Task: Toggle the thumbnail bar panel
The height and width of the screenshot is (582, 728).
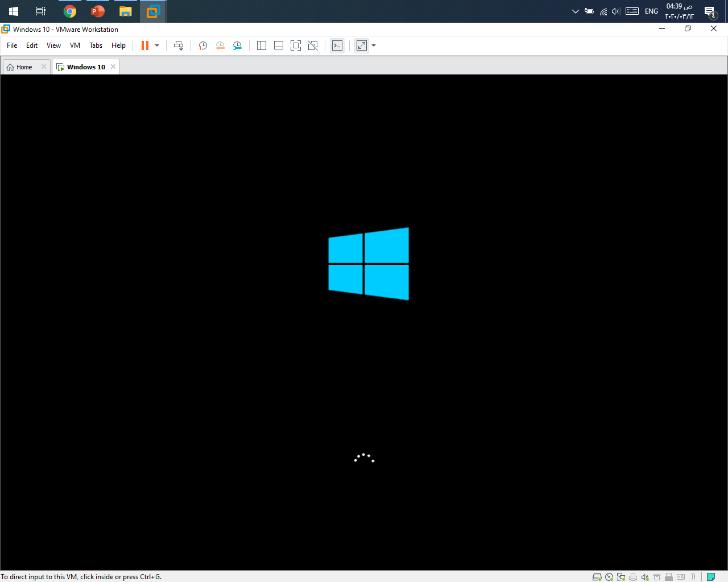Action: pos(279,45)
